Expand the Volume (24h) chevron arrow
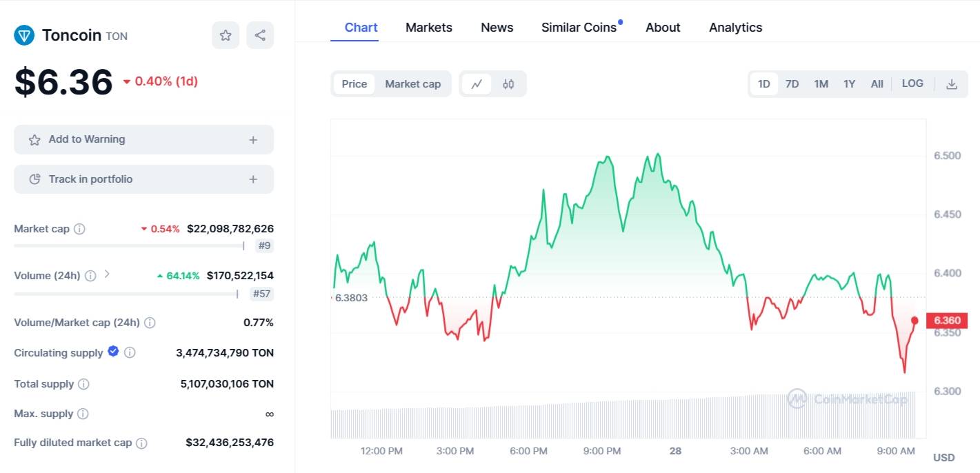 pos(107,274)
